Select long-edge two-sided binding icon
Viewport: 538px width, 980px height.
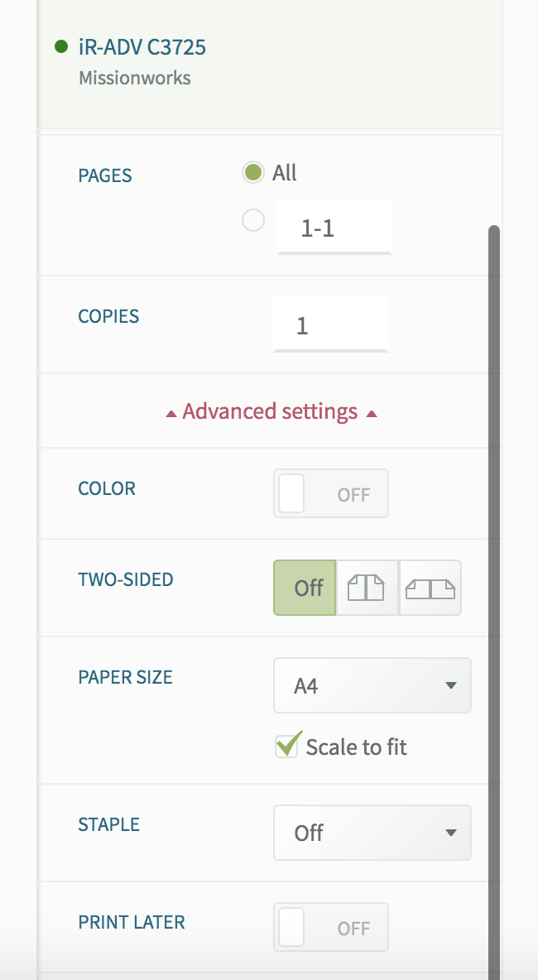pos(367,588)
